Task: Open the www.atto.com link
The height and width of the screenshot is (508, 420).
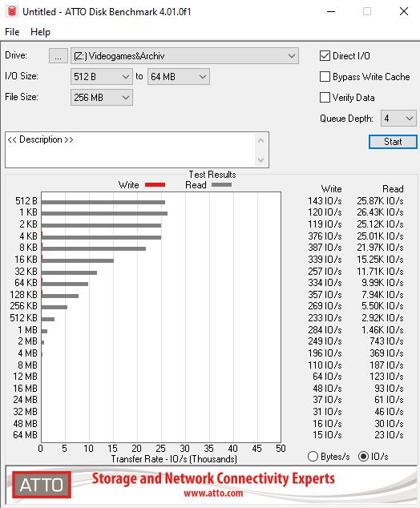Action: click(x=213, y=494)
